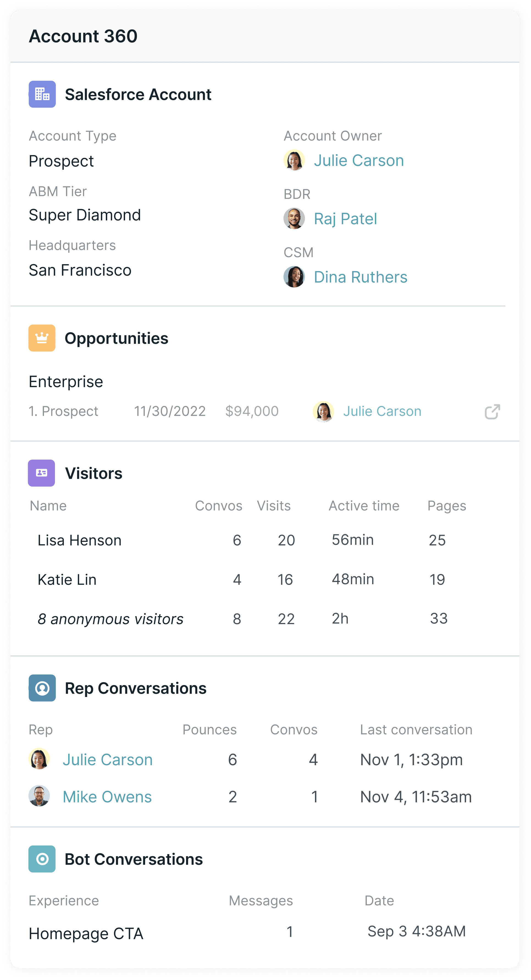
Task: Click the Homepage CTA bot experience
Action: pyautogui.click(x=86, y=934)
